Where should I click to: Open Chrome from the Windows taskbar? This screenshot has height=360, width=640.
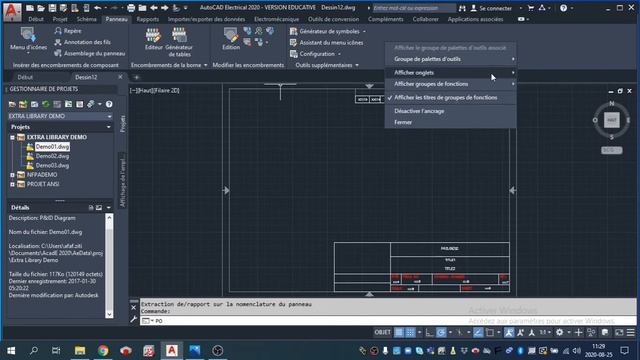[x=103, y=351]
